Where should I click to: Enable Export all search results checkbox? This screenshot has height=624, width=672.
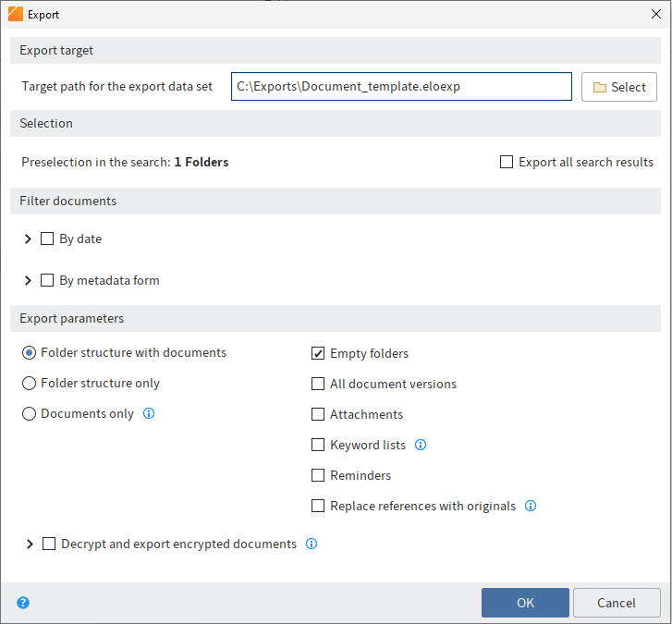point(507,162)
